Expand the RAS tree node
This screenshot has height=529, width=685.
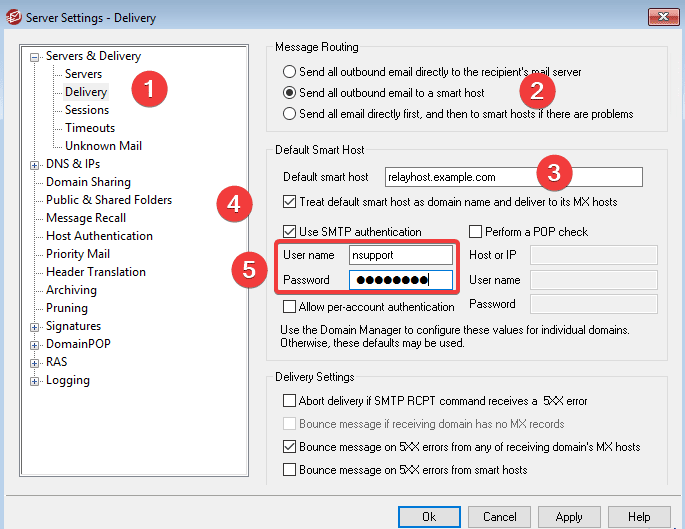(34, 363)
